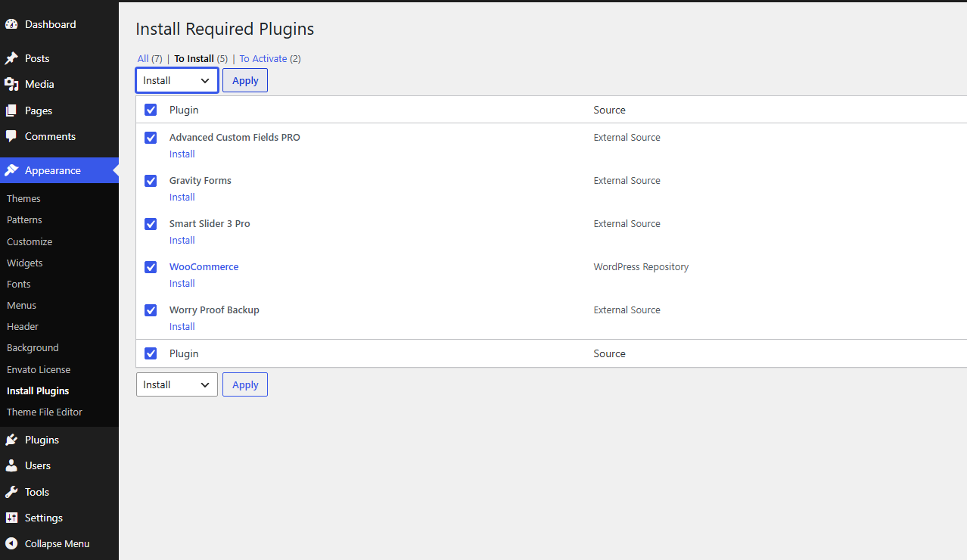Click the Users person icon
Viewport: 967px width, 560px height.
(x=11, y=465)
